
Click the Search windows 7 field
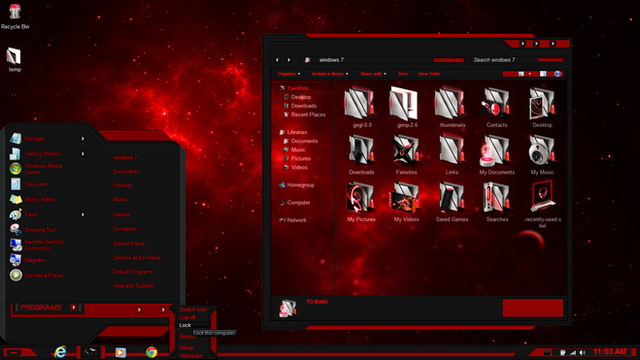[x=518, y=60]
